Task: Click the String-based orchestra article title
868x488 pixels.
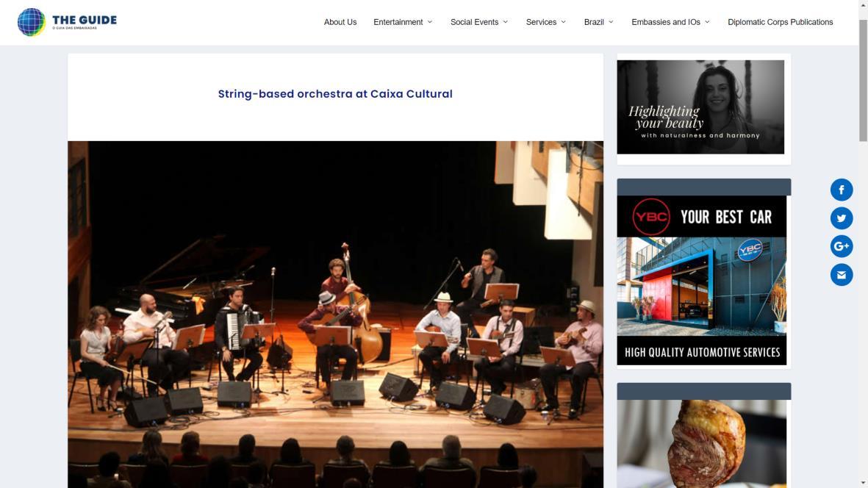Action: (335, 94)
